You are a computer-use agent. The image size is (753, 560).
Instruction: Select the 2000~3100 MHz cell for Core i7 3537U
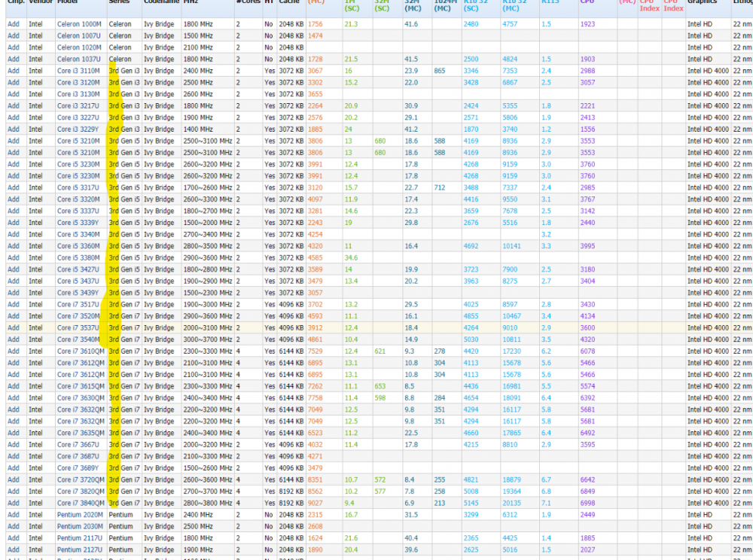[208, 327]
